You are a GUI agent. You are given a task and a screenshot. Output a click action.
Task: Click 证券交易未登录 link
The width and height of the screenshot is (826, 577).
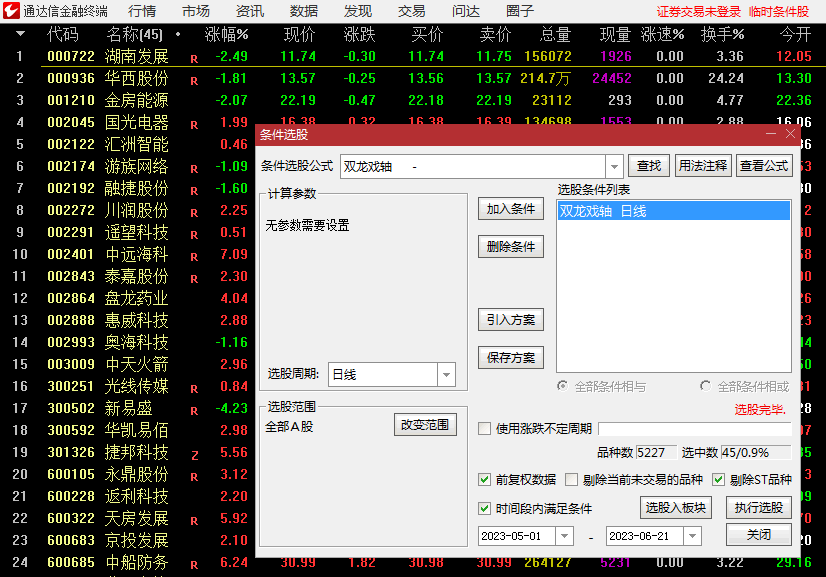pyautogui.click(x=699, y=12)
